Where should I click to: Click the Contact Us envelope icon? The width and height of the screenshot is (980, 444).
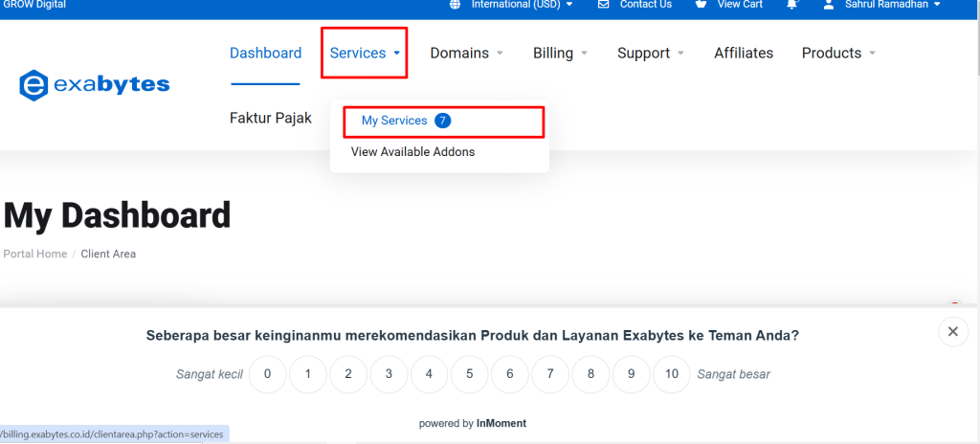coord(603,5)
